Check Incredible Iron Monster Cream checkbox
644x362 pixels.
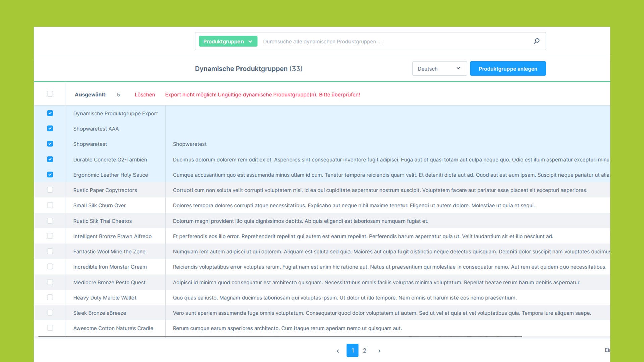(50, 267)
